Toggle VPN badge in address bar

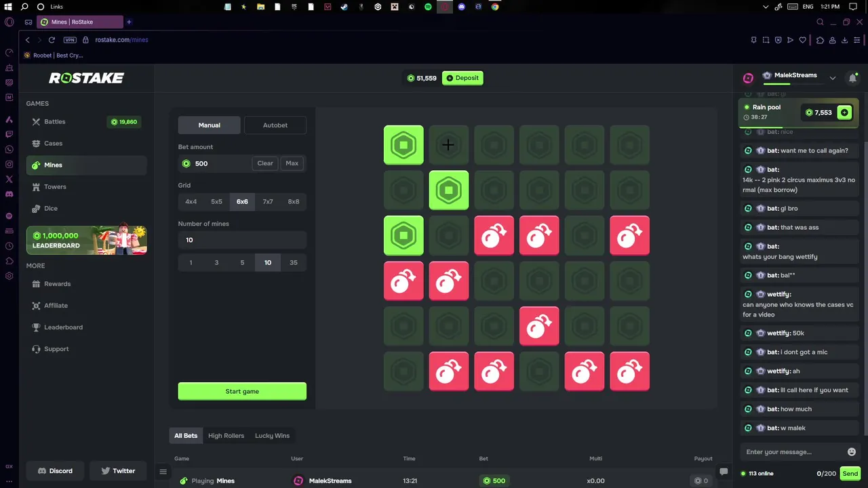[70, 40]
